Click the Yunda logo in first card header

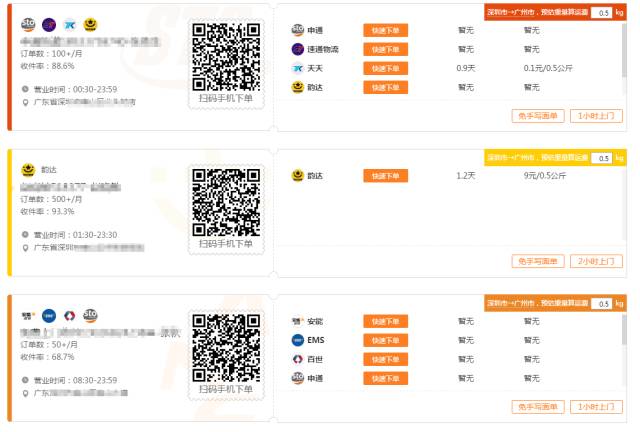[90, 25]
